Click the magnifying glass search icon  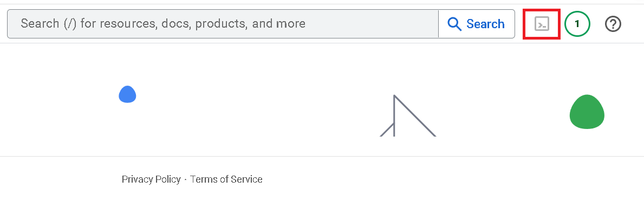[x=454, y=24]
